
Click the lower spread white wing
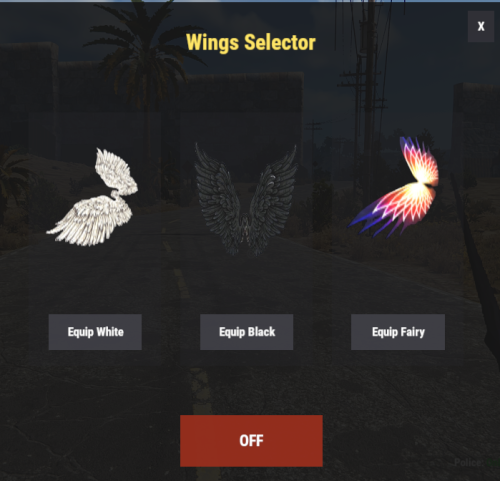[90, 221]
